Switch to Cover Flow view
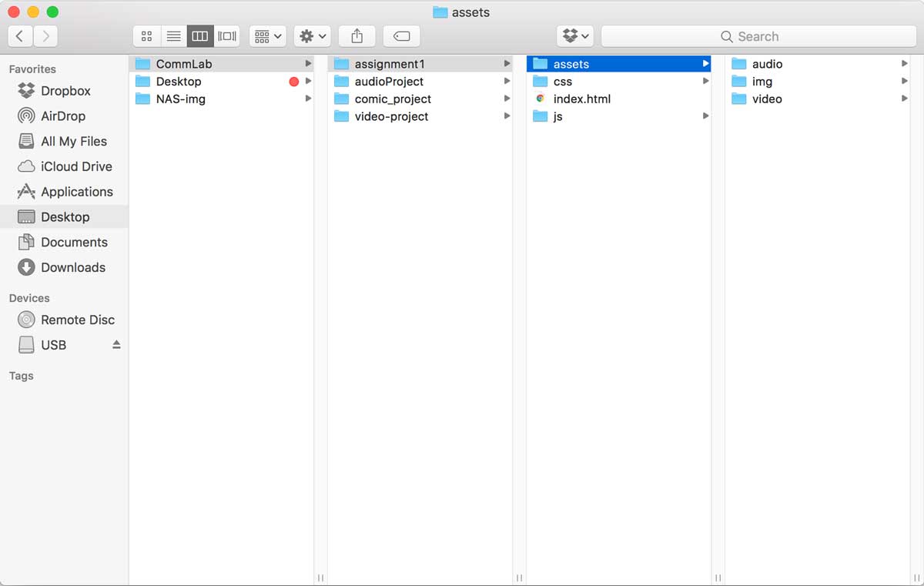 (x=226, y=36)
